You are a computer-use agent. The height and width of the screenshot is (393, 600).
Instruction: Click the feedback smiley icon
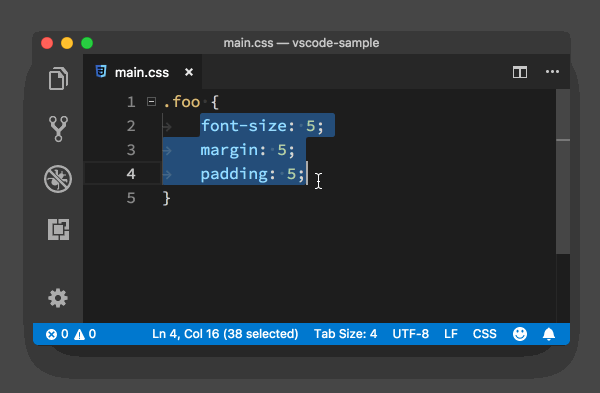(520, 334)
